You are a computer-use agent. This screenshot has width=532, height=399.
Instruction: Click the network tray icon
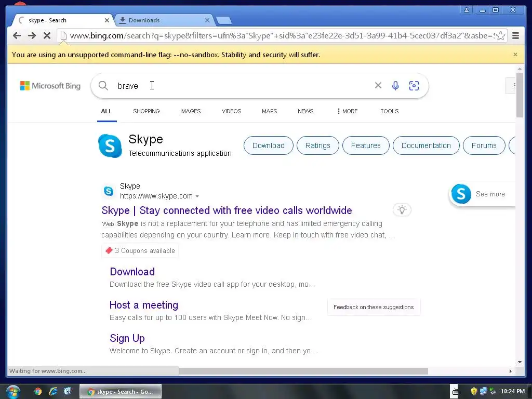tap(483, 392)
